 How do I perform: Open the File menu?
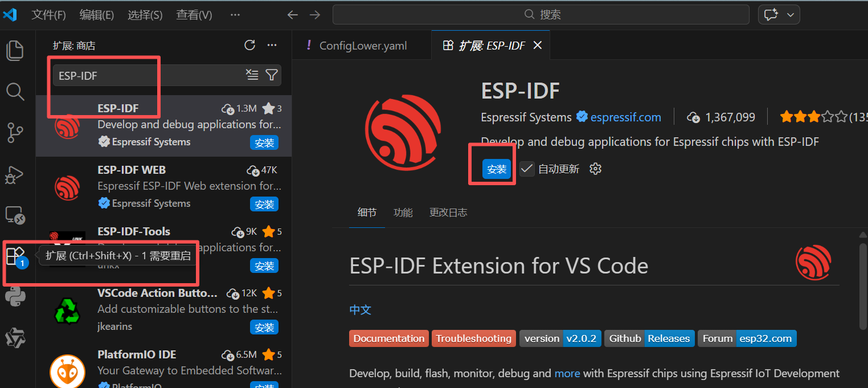click(x=48, y=15)
